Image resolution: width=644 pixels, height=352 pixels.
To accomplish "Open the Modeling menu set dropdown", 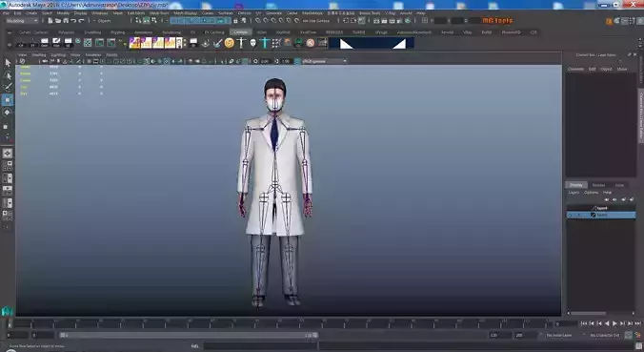I will pyautogui.click(x=22, y=21).
